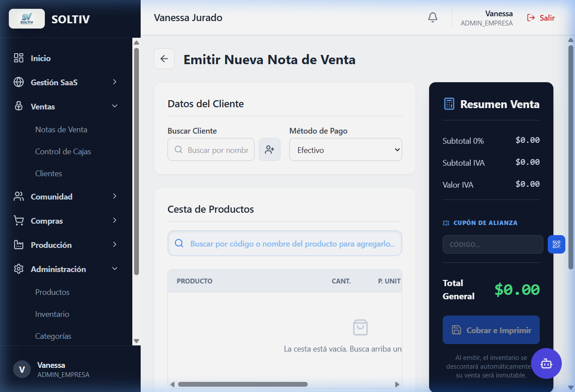Expand the Comunidad submenu chevron
The height and width of the screenshot is (392, 575).
click(x=115, y=196)
